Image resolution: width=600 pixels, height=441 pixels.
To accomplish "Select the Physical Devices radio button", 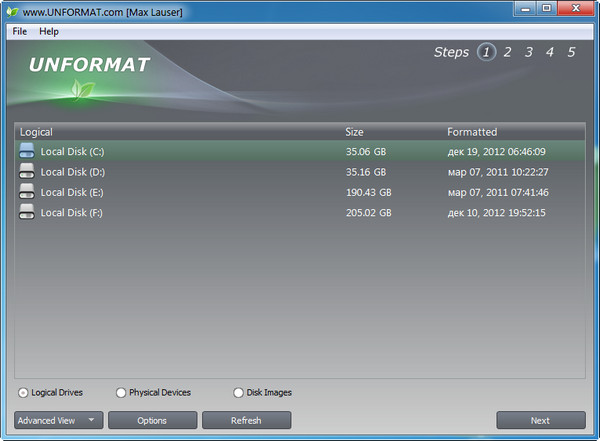I will (121, 393).
